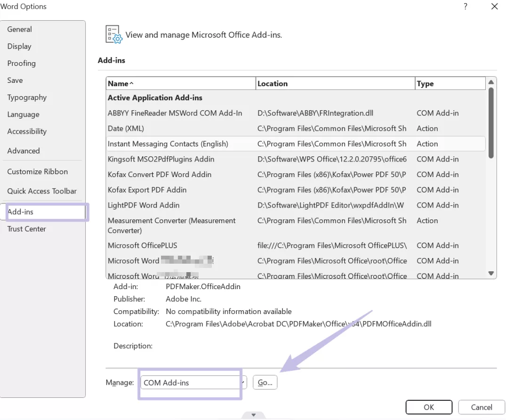Select the LightPDF Word Addin entry

tap(144, 205)
